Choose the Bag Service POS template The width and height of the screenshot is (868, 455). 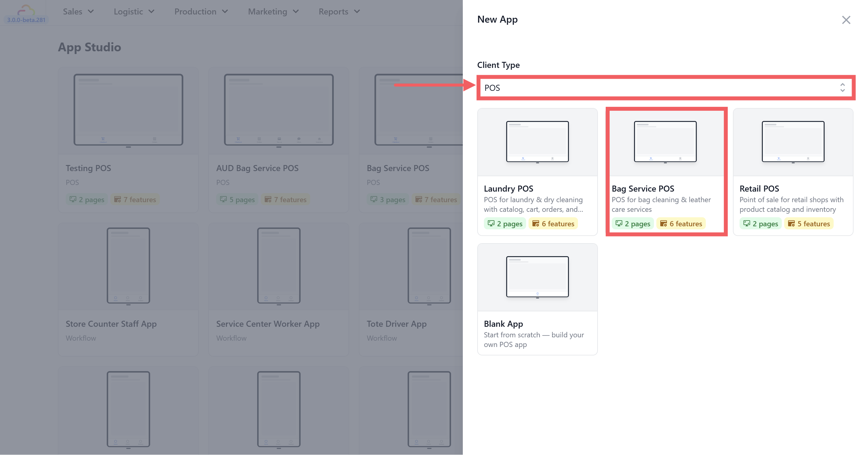pos(666,171)
